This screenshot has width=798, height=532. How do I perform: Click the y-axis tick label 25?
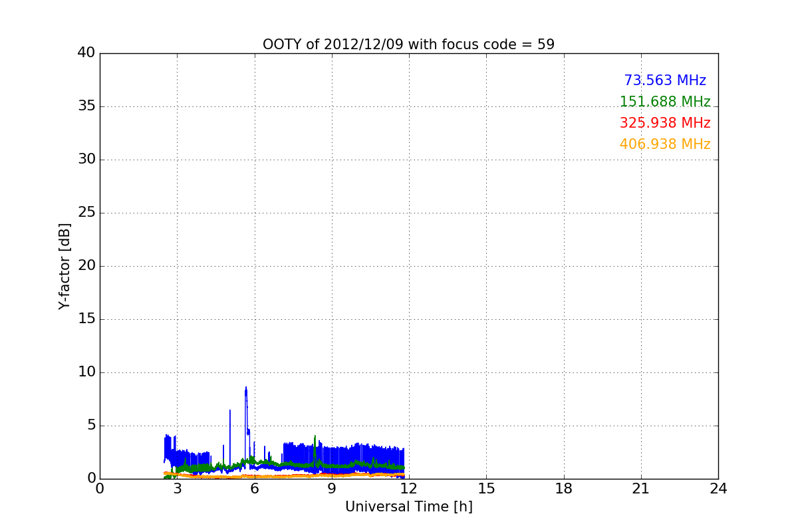[86, 213]
